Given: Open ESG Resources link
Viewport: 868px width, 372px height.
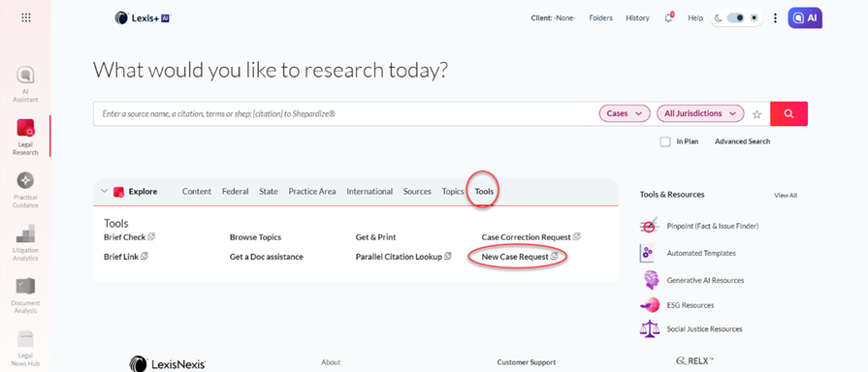Looking at the screenshot, I should tap(691, 305).
